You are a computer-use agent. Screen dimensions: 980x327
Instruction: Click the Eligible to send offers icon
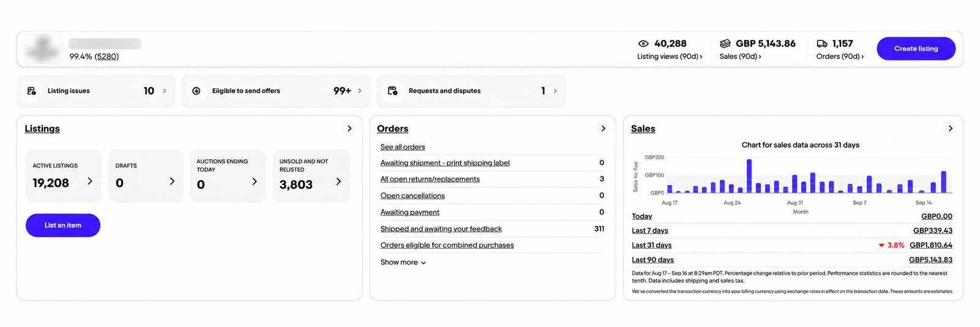[x=196, y=91]
